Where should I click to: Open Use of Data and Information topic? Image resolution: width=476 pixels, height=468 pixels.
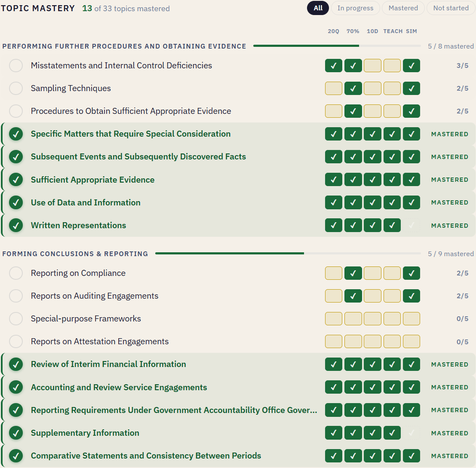(86, 202)
